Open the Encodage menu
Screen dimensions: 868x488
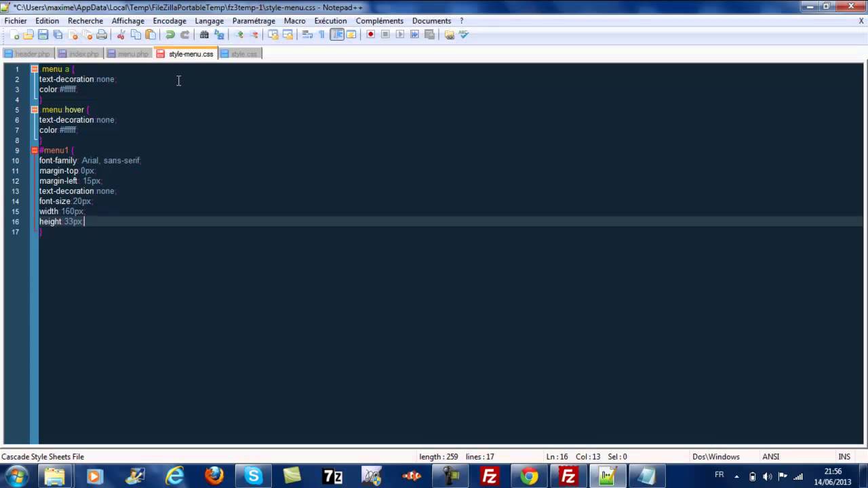click(170, 21)
